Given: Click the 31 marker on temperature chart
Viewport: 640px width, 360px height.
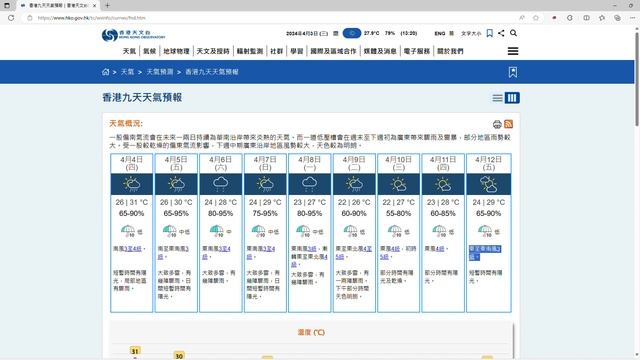Looking at the screenshot, I should pos(135,351).
